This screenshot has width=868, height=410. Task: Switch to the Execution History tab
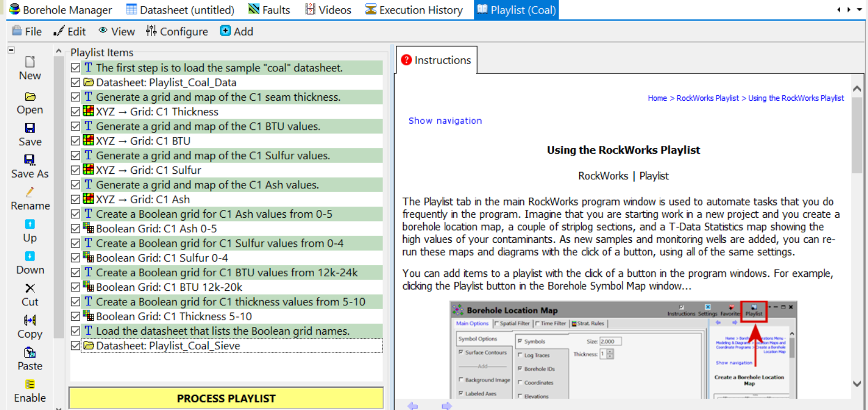(414, 10)
